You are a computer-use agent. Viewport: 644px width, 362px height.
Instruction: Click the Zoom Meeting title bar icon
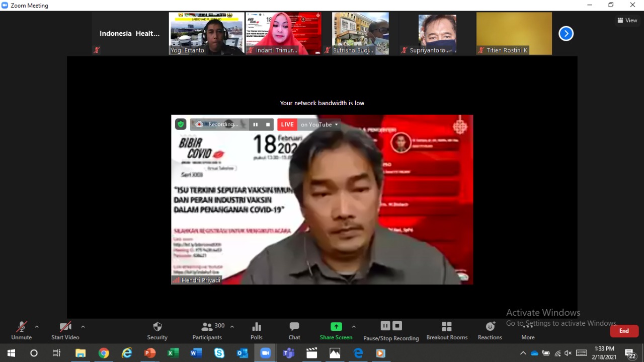tap(5, 5)
